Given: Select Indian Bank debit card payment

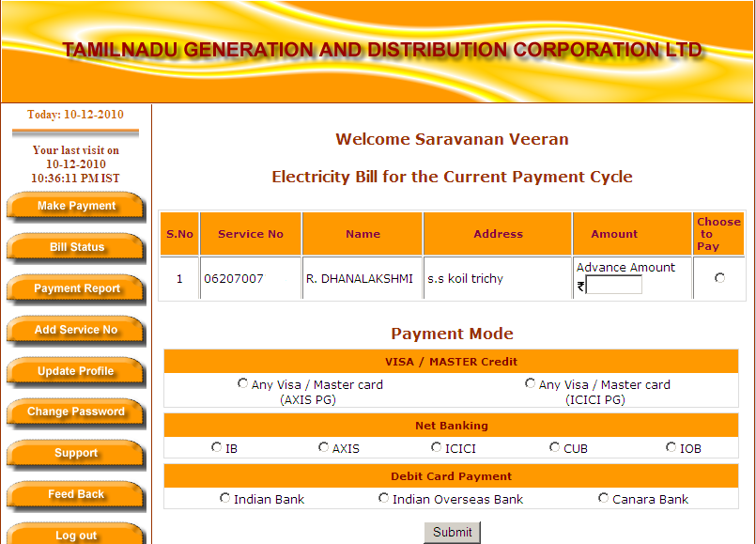Looking at the screenshot, I should 224,498.
